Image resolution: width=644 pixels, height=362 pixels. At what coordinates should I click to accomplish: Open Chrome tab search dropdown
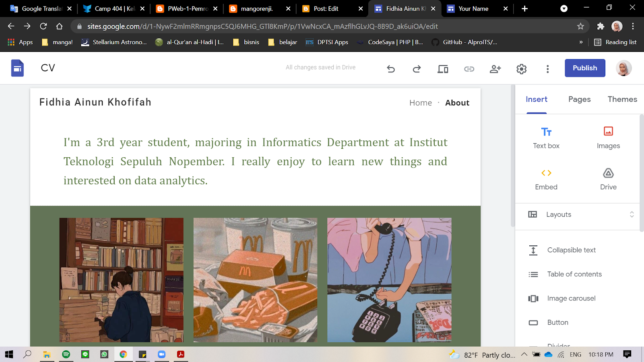point(564,8)
